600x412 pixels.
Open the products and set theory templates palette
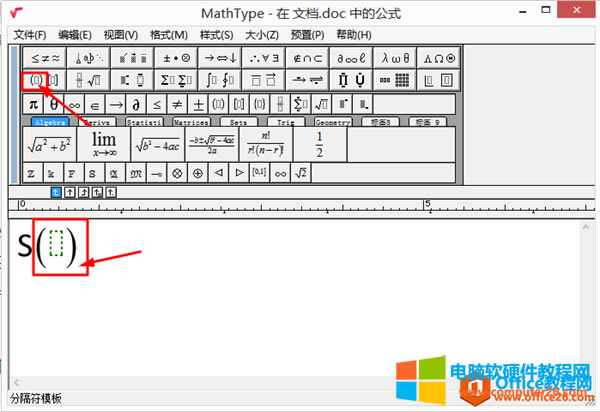click(x=351, y=80)
